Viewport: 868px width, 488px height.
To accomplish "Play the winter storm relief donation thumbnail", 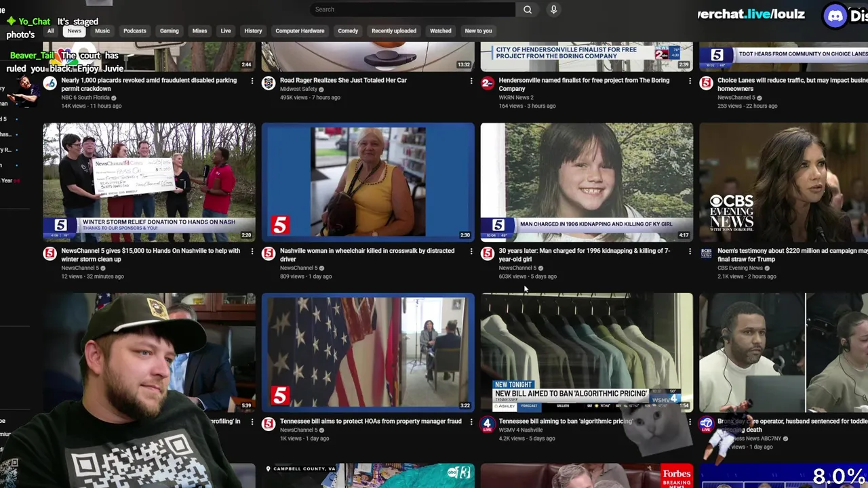I will 149,182.
